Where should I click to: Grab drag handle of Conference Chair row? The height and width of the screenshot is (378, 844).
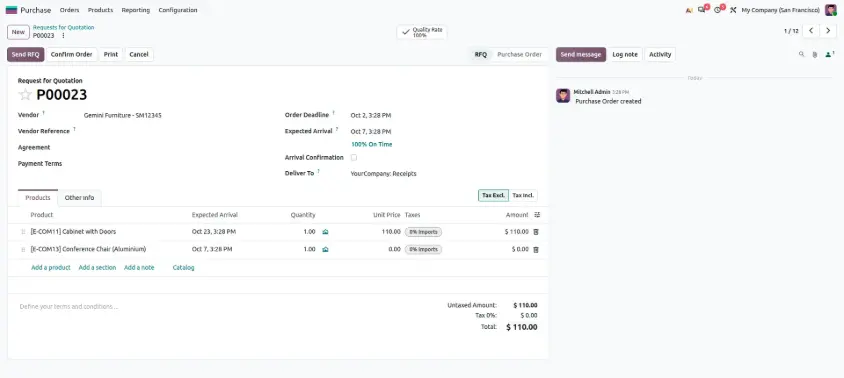tap(23, 249)
